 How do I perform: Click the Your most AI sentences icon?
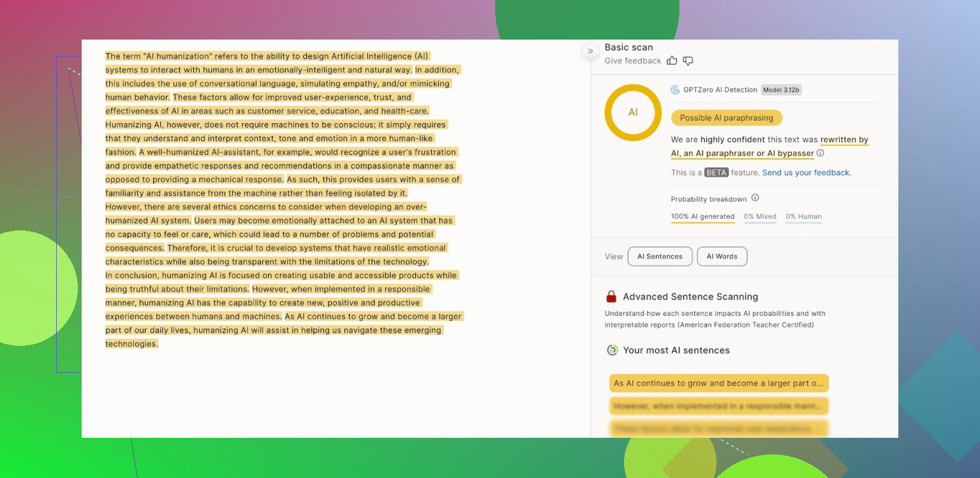click(x=612, y=350)
